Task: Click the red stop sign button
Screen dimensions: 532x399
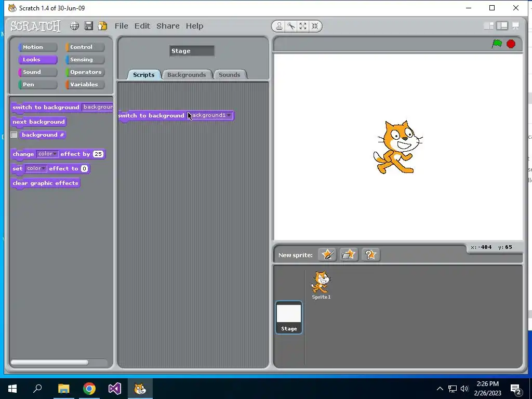Action: click(x=511, y=44)
